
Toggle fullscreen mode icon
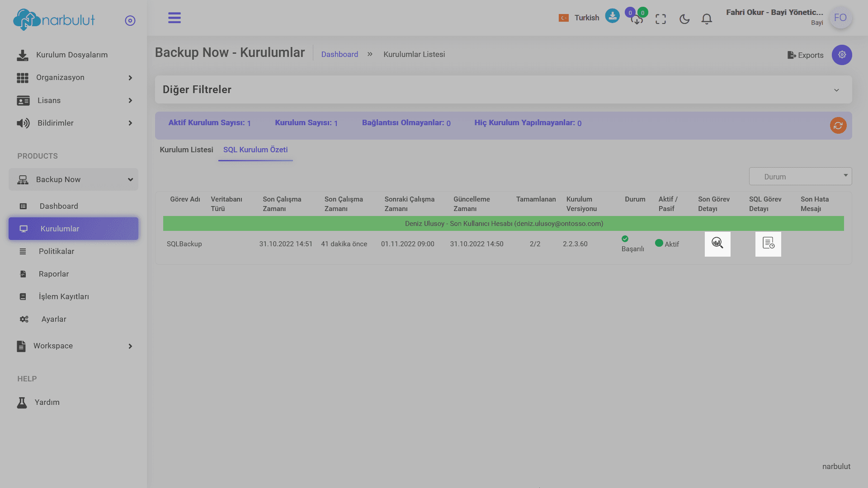pyautogui.click(x=661, y=19)
